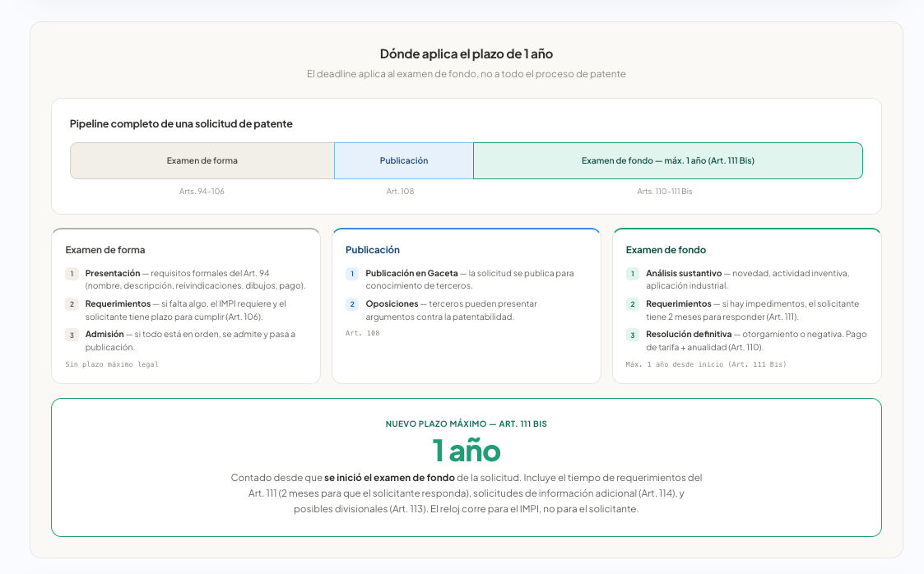The width and height of the screenshot is (924, 574).
Task: Click step badge 2 beside Requerimientos in Examen de forma
Action: pos(72,304)
